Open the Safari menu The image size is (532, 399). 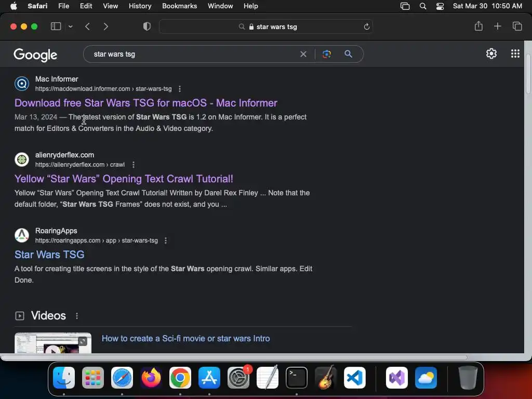point(37,6)
